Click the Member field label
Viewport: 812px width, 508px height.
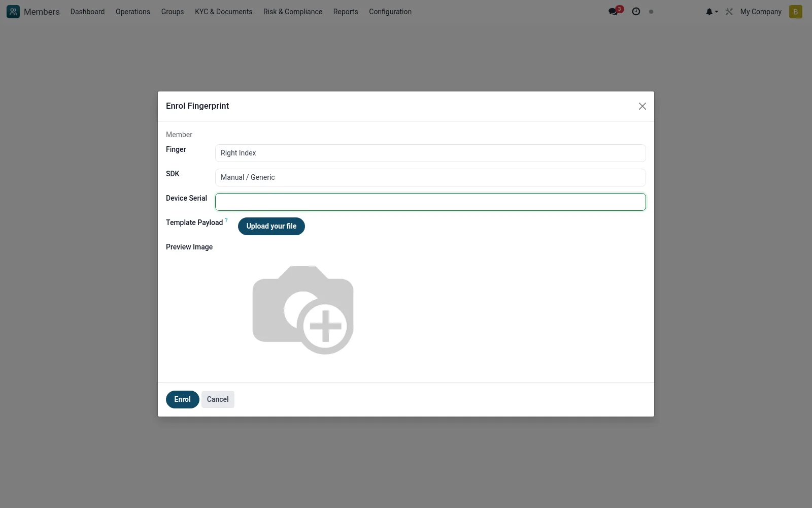pos(179,135)
